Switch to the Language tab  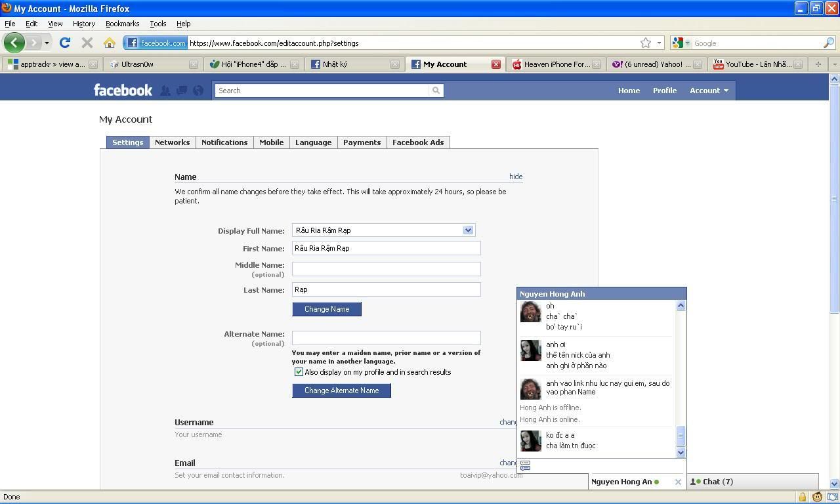(x=313, y=142)
